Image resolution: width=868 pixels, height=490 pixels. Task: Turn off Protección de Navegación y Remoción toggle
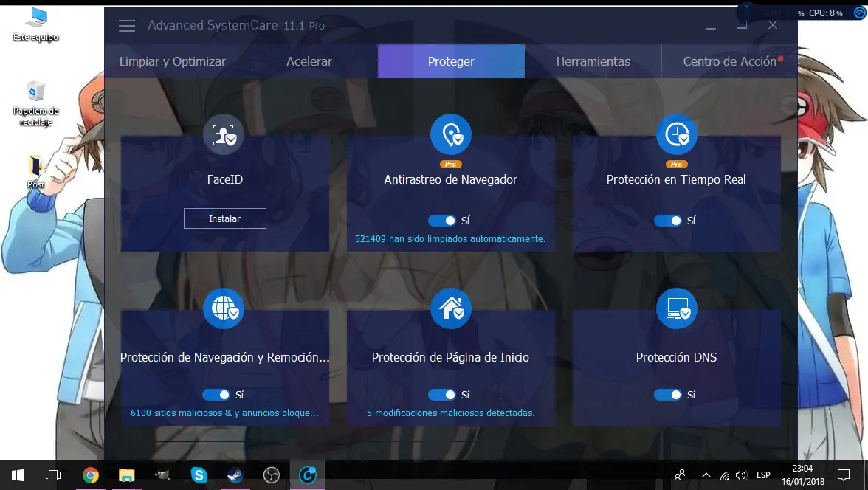[x=216, y=395]
